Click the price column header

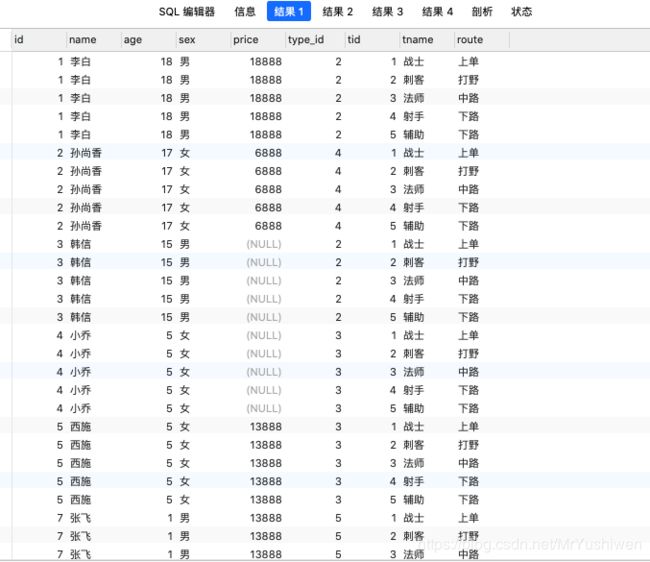pos(258,40)
